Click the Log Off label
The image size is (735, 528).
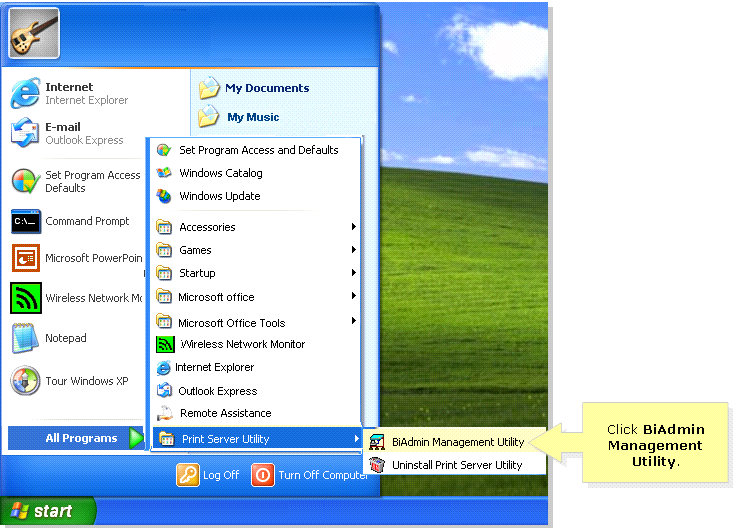(x=221, y=475)
